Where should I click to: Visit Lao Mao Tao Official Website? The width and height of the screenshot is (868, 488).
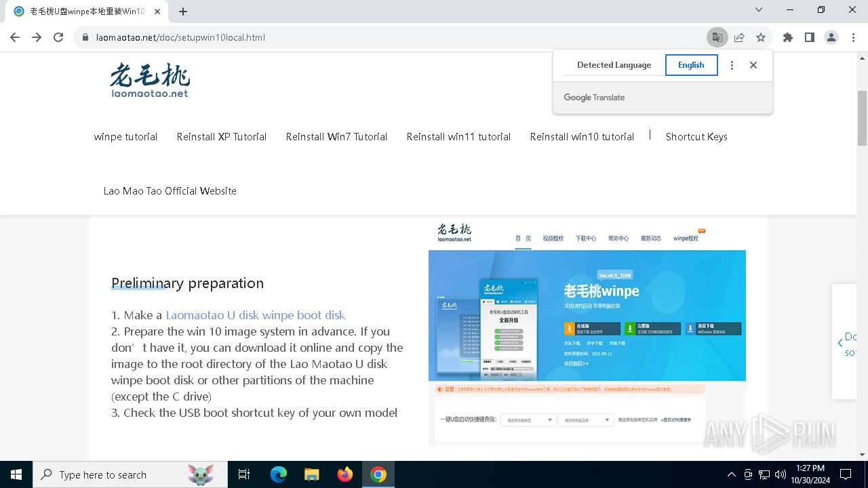[x=170, y=191]
